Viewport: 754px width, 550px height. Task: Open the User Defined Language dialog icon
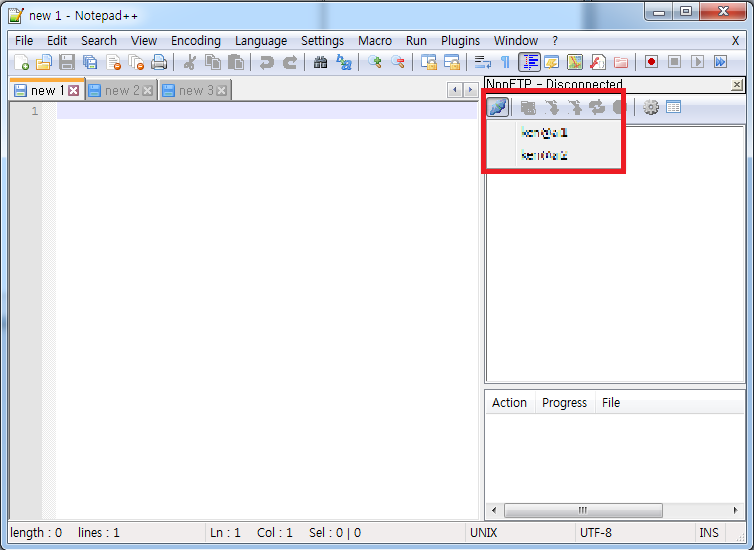pyautogui.click(x=552, y=62)
